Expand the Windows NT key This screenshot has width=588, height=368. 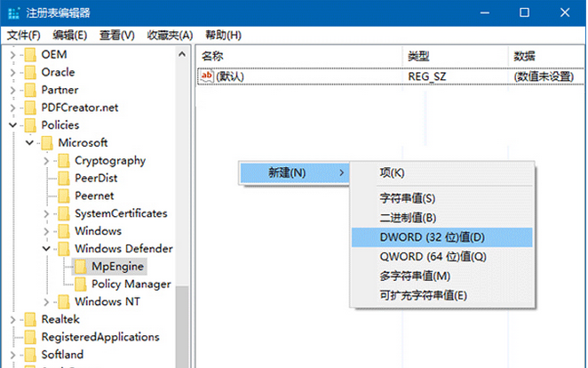click(x=46, y=301)
